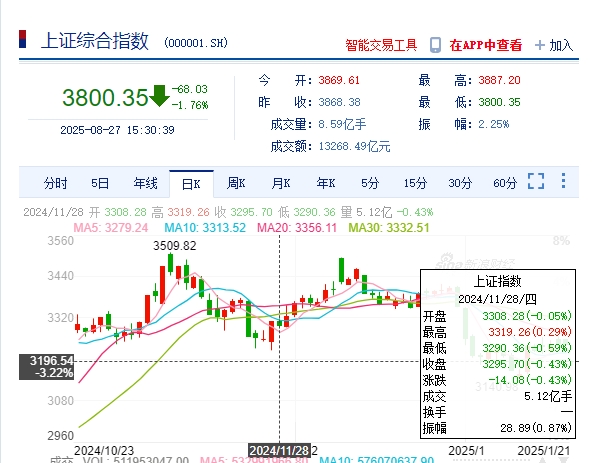Click the red-blue flag icon by 上证综合指数
The width and height of the screenshot is (594, 463).
pos(22,39)
